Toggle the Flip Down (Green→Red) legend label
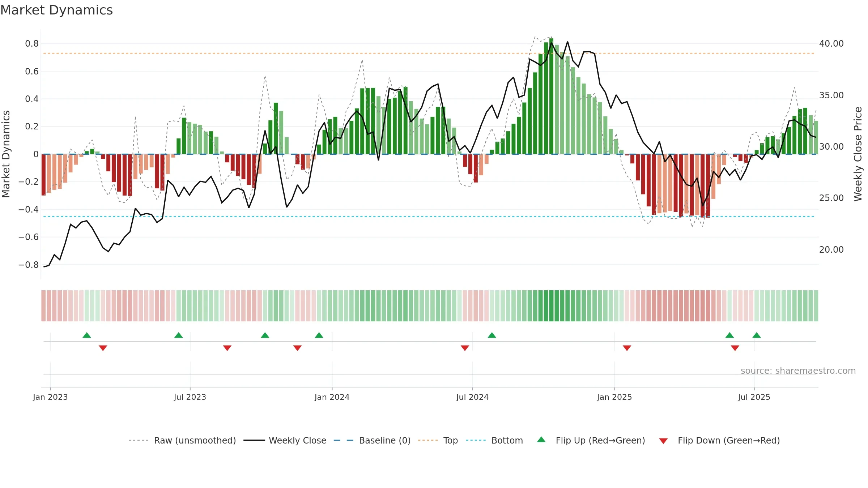Screen dimensions: 868x488 (729, 441)
